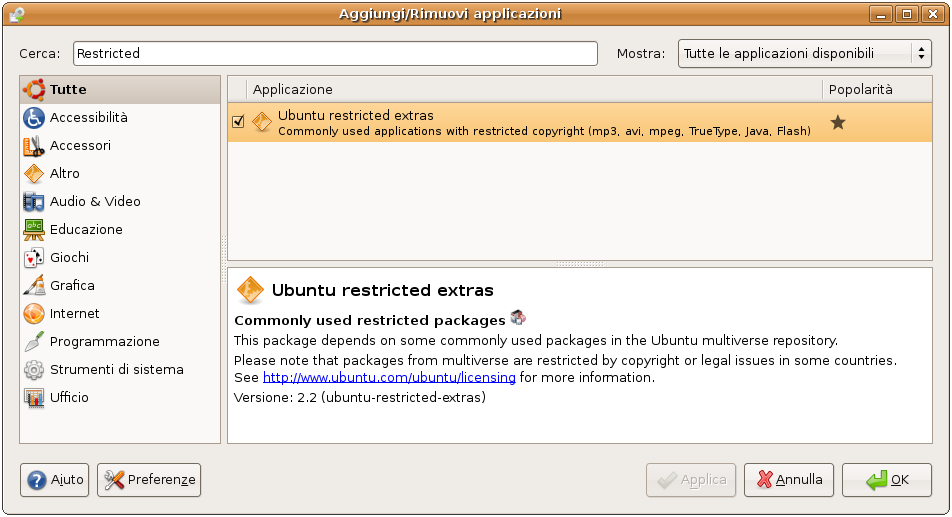952x517 pixels.
Task: Open the Mostra filter dropdown
Action: [x=805, y=54]
